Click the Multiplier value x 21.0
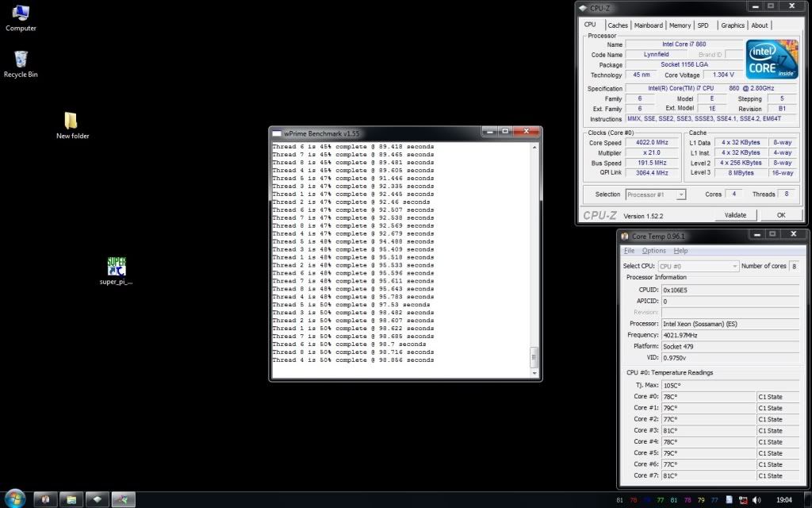Viewport: 812px width, 508px height. coord(652,153)
